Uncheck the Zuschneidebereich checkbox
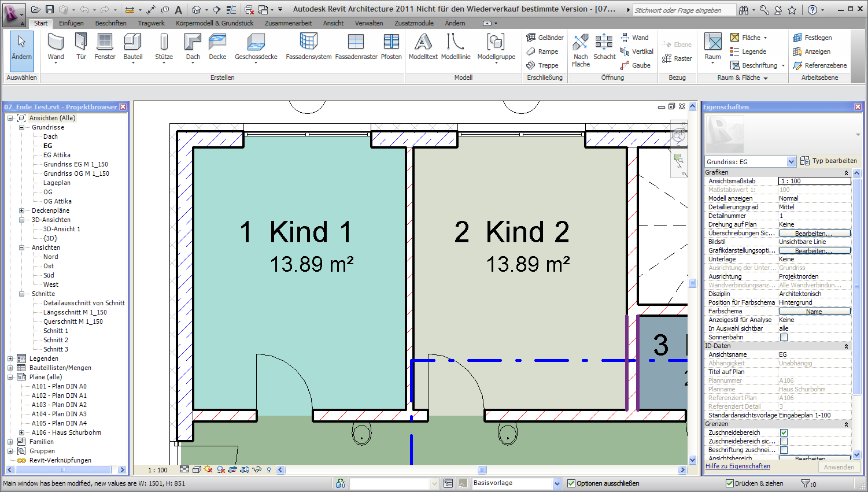This screenshot has width=868, height=492. click(784, 432)
